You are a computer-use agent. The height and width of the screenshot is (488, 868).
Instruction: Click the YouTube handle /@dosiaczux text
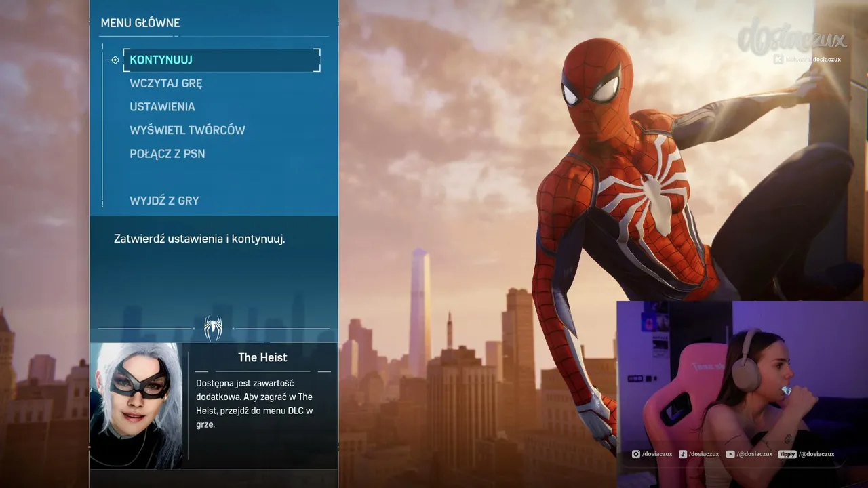pyautogui.click(x=754, y=454)
